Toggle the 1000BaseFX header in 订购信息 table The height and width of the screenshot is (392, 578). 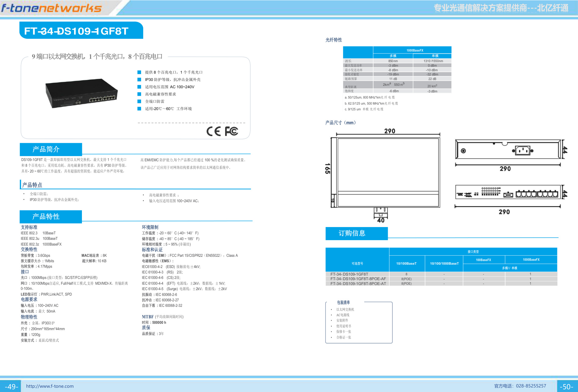[x=531, y=259]
